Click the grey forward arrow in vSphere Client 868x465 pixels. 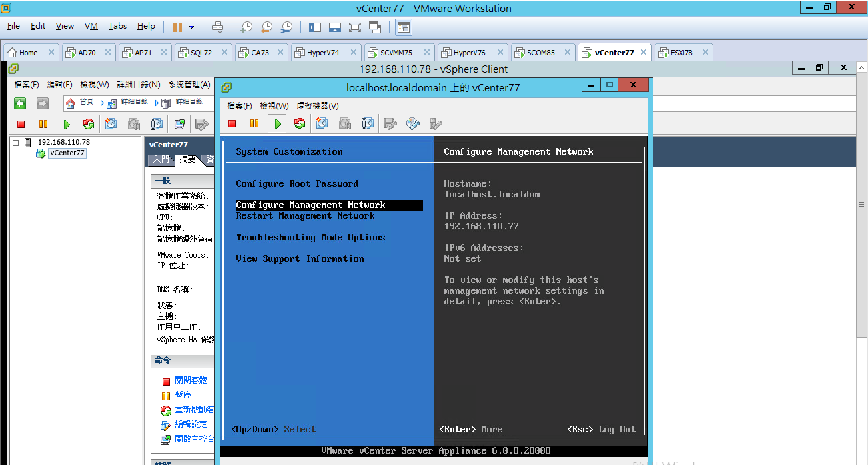tap(42, 103)
